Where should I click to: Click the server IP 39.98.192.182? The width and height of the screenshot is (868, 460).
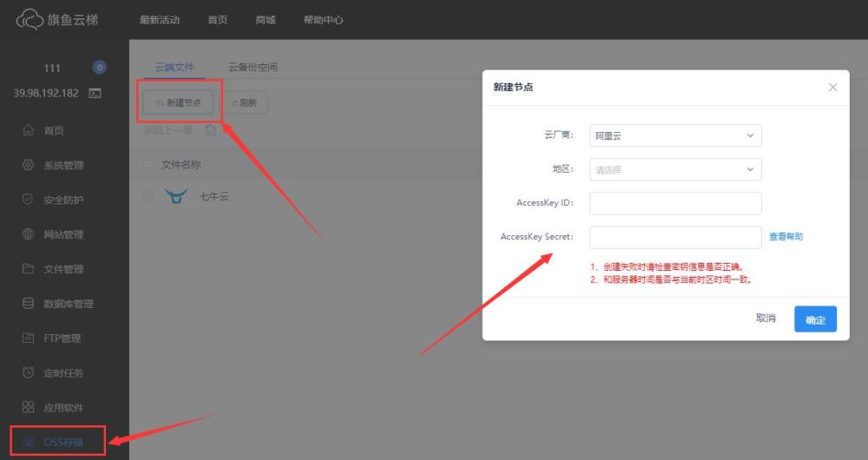pos(46,93)
